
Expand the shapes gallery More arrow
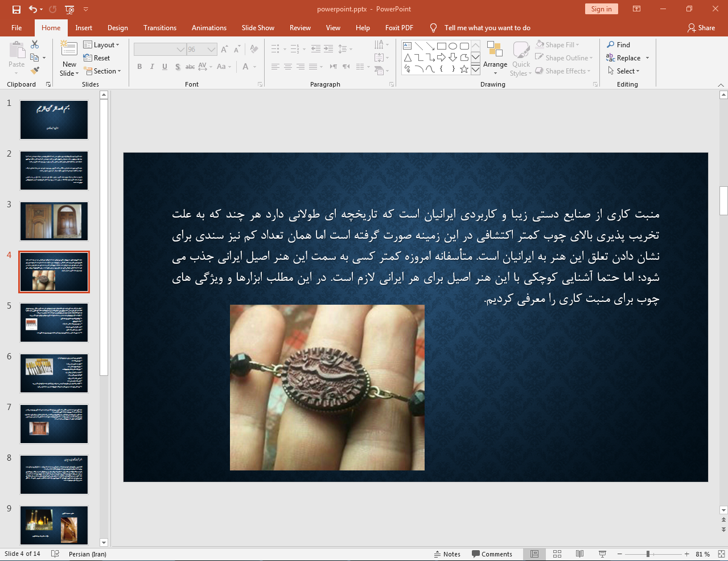[475, 69]
